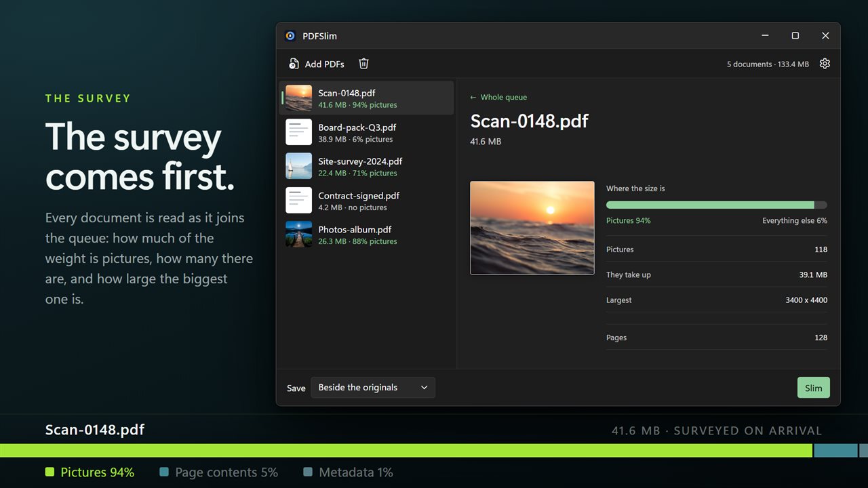Click the Scan-0148.pdf sunset thumbnail in list
868x488 pixels.
pyautogui.click(x=298, y=98)
